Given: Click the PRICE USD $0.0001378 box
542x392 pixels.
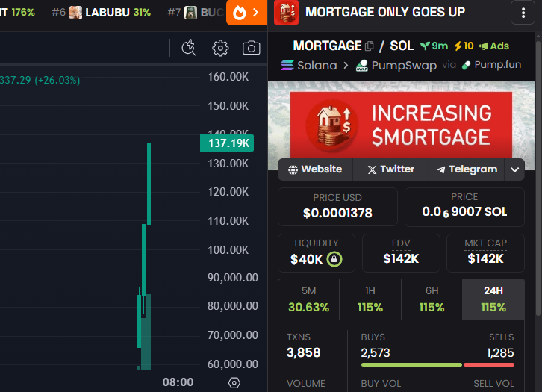Looking at the screenshot, I should pos(337,207).
